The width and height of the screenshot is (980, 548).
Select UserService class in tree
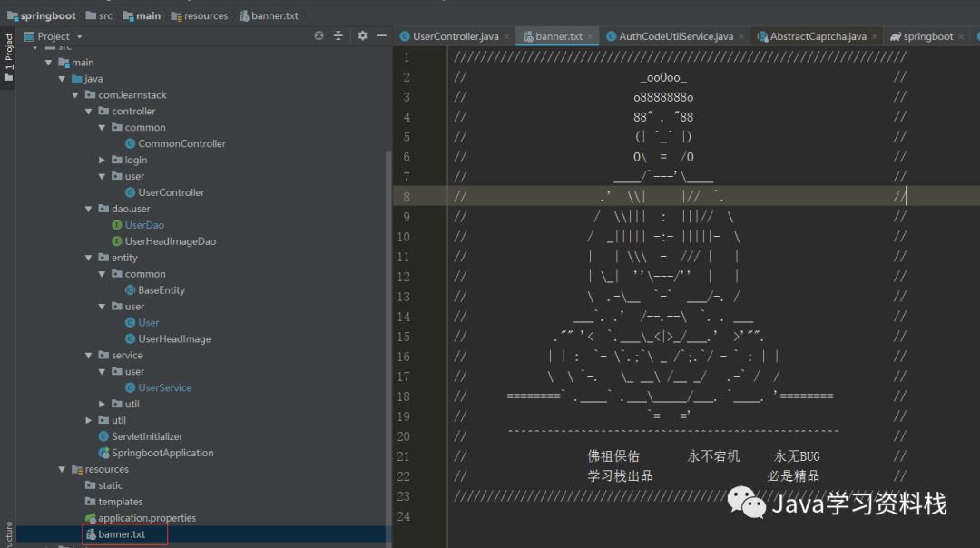coord(164,387)
